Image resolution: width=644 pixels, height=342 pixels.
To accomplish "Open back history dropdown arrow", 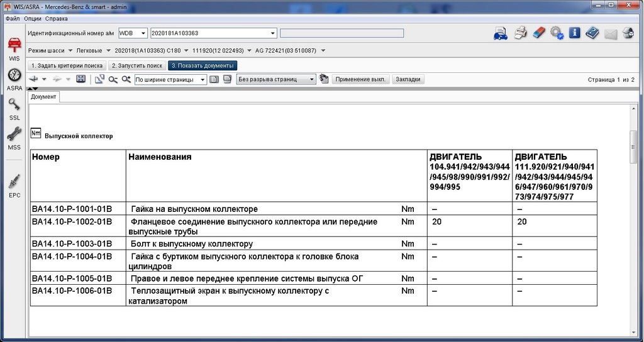I will pos(44,79).
